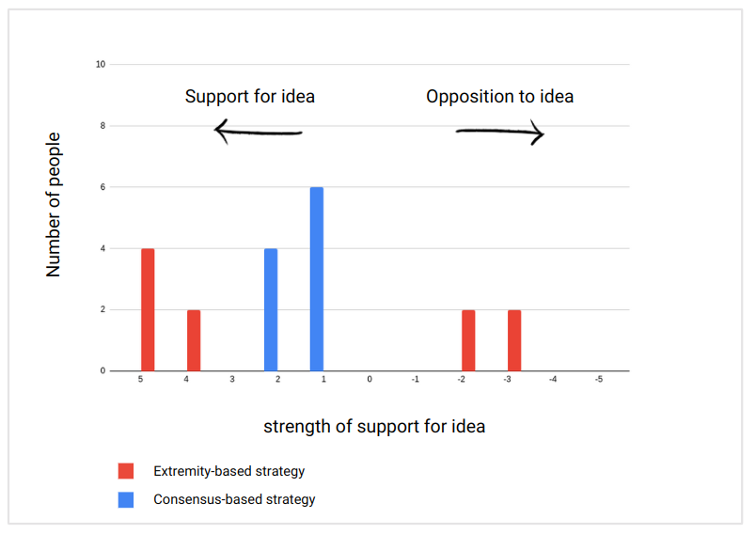Click the 'Support for idea' annotation
The width and height of the screenshot is (756, 534).
point(250,97)
